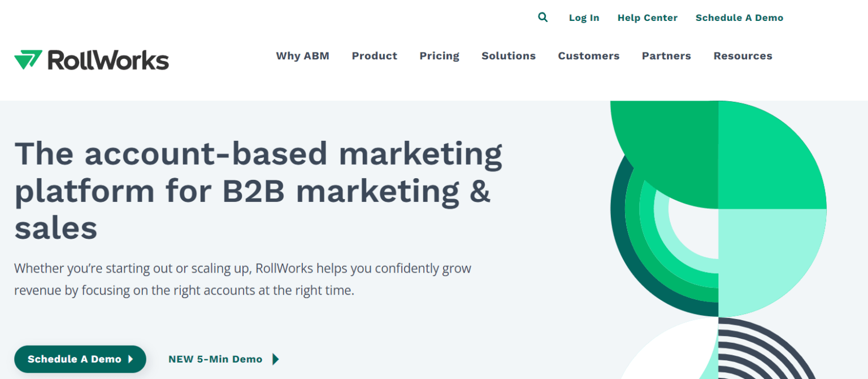
Task: Open the Pricing page
Action: click(439, 55)
